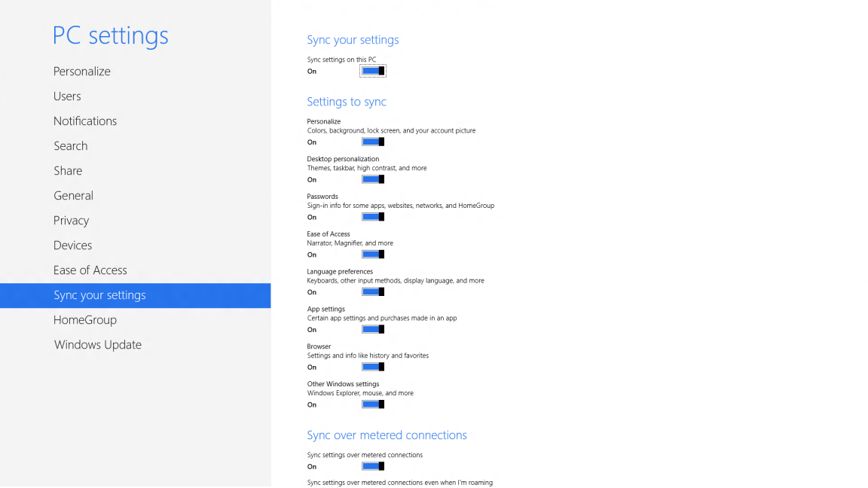This screenshot has width=868, height=488.
Task: Disable sync over metered connections
Action: pyautogui.click(x=372, y=465)
